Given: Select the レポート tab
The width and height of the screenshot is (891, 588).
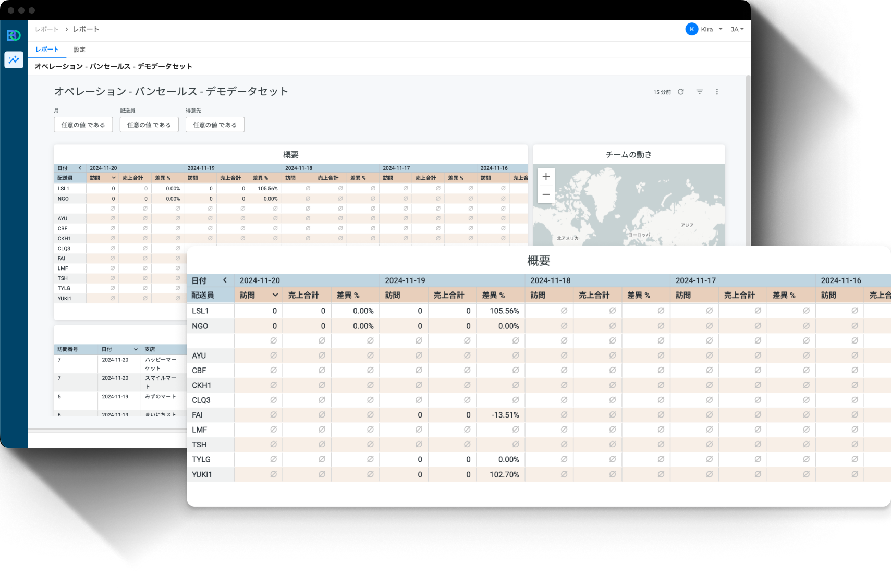Looking at the screenshot, I should [x=47, y=50].
